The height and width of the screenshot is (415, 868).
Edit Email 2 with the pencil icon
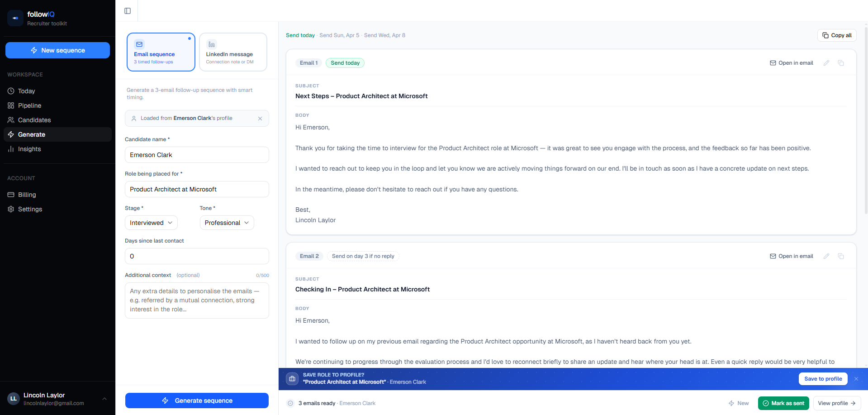click(x=826, y=256)
